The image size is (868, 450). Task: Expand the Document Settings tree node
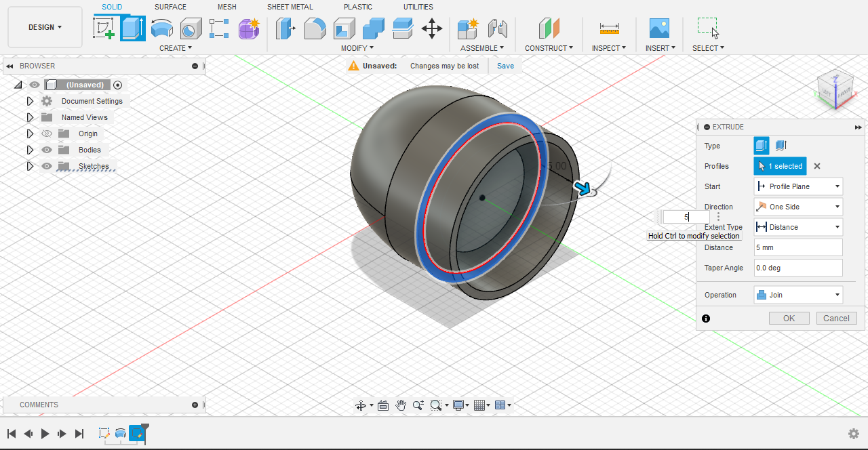pyautogui.click(x=30, y=101)
